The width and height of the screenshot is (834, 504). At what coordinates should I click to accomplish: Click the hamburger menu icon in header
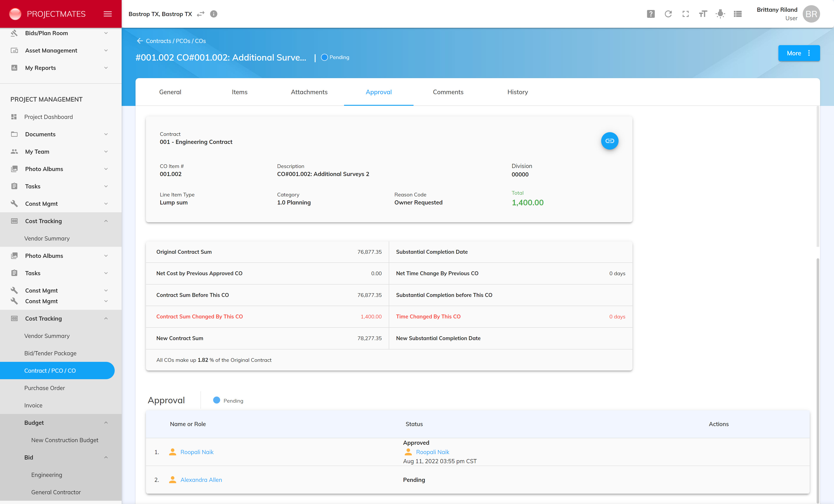pyautogui.click(x=108, y=14)
